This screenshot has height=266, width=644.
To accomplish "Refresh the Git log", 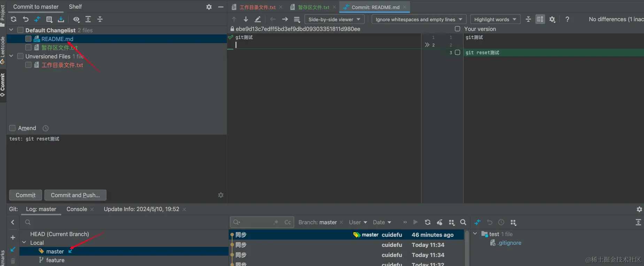I will pyautogui.click(x=428, y=223).
